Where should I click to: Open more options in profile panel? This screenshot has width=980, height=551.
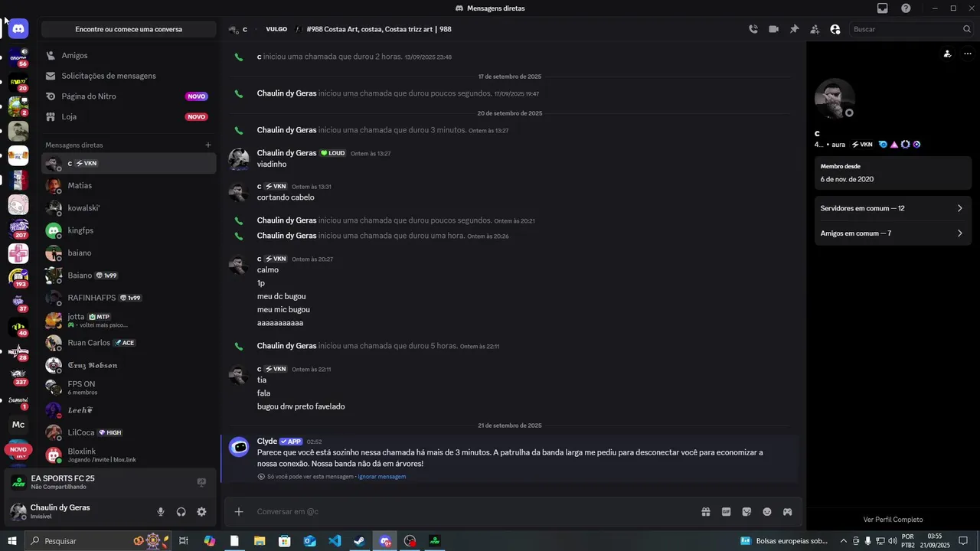pyautogui.click(x=968, y=54)
